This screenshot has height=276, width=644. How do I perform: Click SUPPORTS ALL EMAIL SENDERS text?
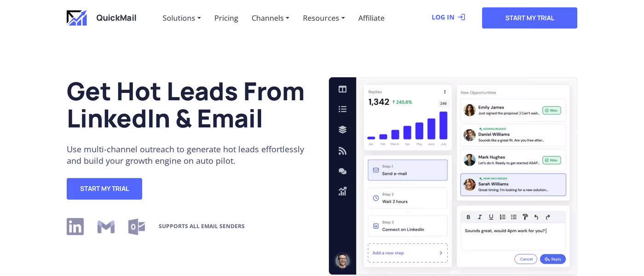tap(201, 226)
